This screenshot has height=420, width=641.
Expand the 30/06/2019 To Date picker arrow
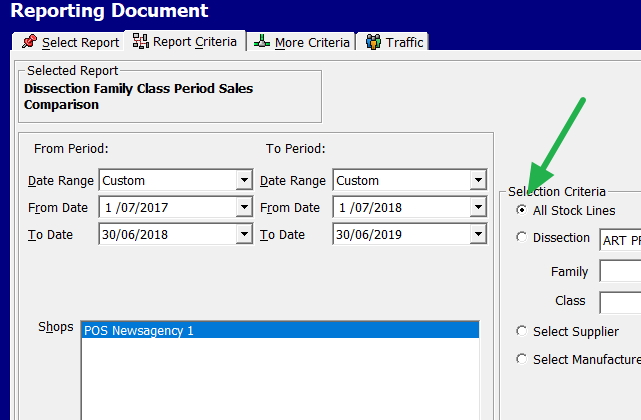tap(478, 234)
